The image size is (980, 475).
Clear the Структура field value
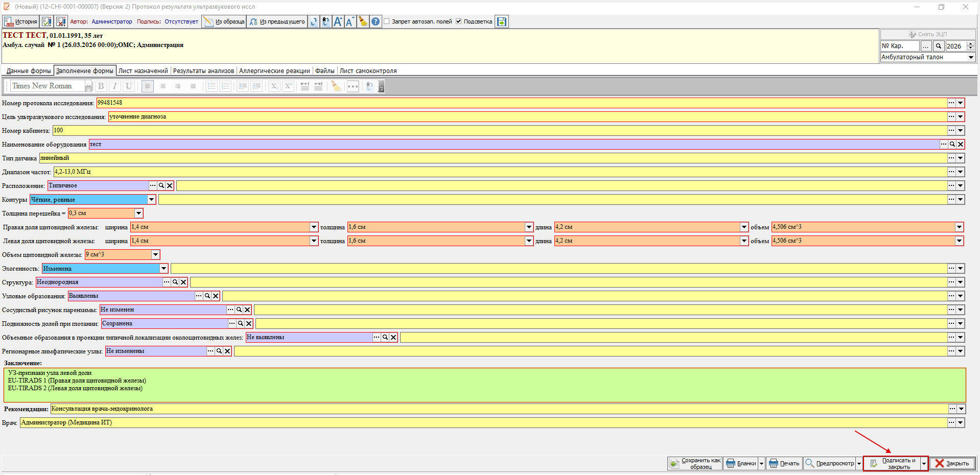click(183, 282)
